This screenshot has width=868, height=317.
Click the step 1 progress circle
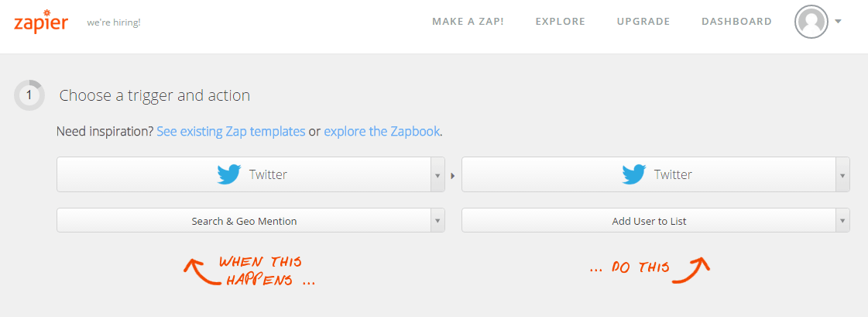(29, 95)
